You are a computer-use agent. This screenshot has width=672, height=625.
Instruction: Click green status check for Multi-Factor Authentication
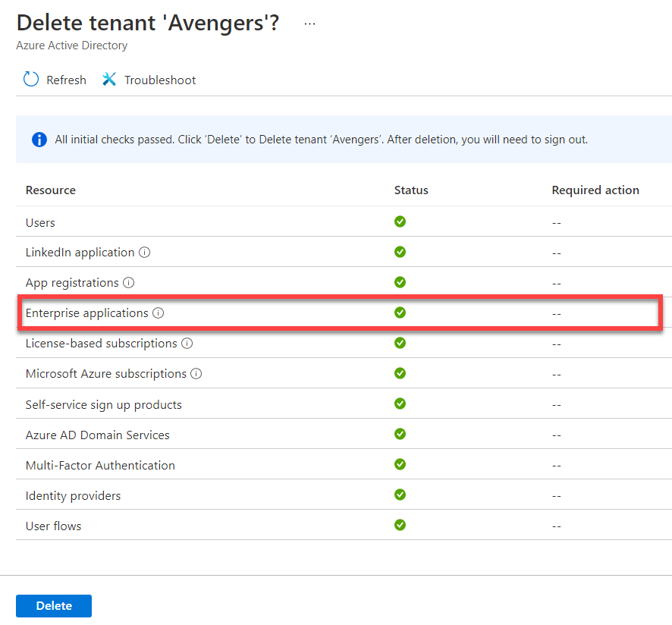pyautogui.click(x=400, y=465)
